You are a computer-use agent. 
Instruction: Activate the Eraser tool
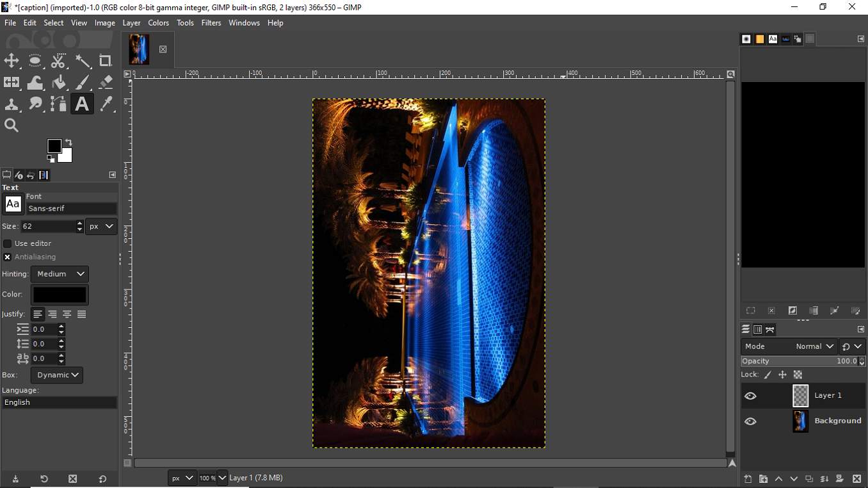106,83
